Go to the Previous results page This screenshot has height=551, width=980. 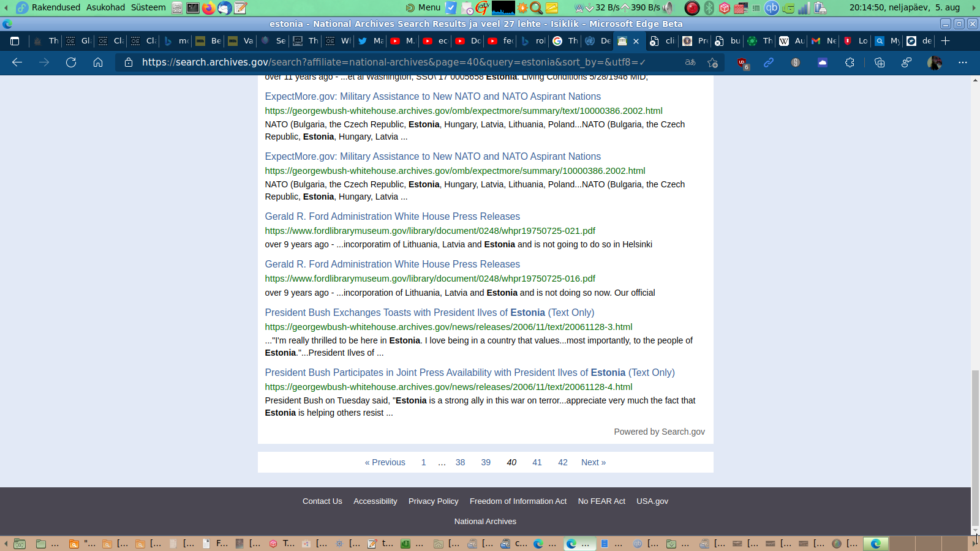pos(385,462)
